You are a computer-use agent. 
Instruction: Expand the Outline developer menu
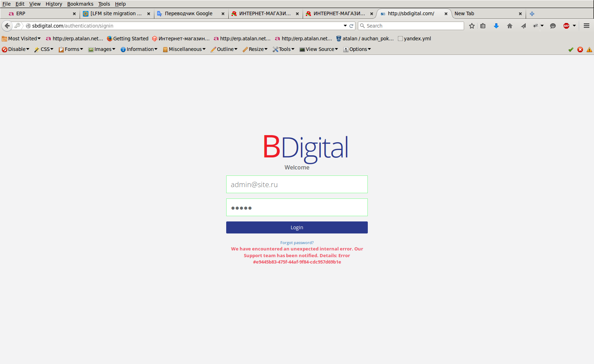tap(224, 49)
